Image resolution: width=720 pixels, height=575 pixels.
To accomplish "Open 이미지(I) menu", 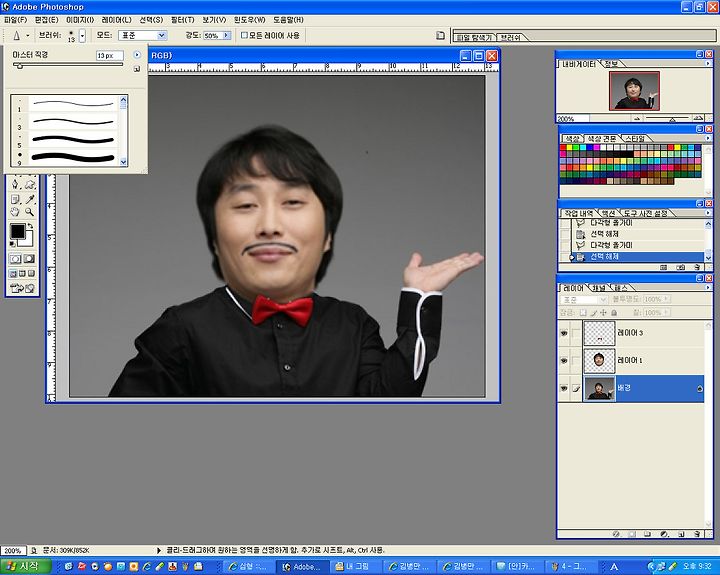I will [x=80, y=20].
